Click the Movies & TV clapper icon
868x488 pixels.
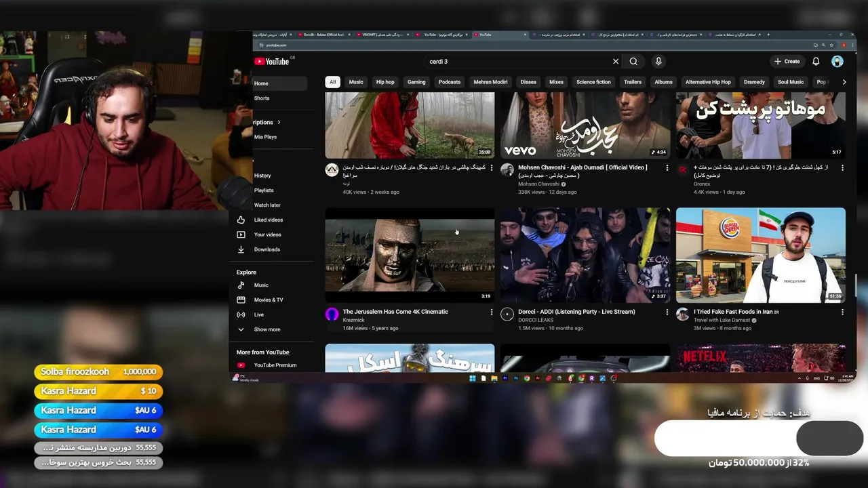(x=241, y=300)
